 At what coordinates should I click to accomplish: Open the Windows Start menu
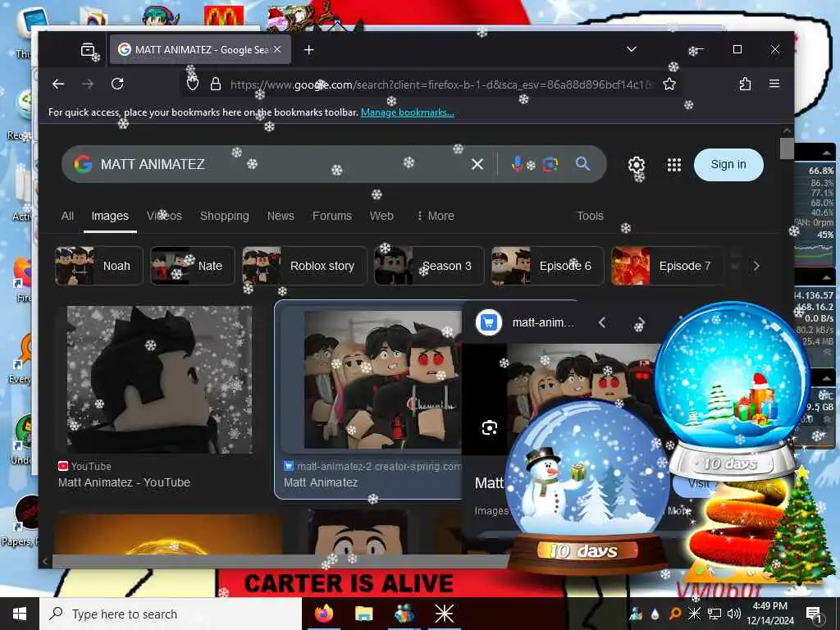pyautogui.click(x=20, y=614)
